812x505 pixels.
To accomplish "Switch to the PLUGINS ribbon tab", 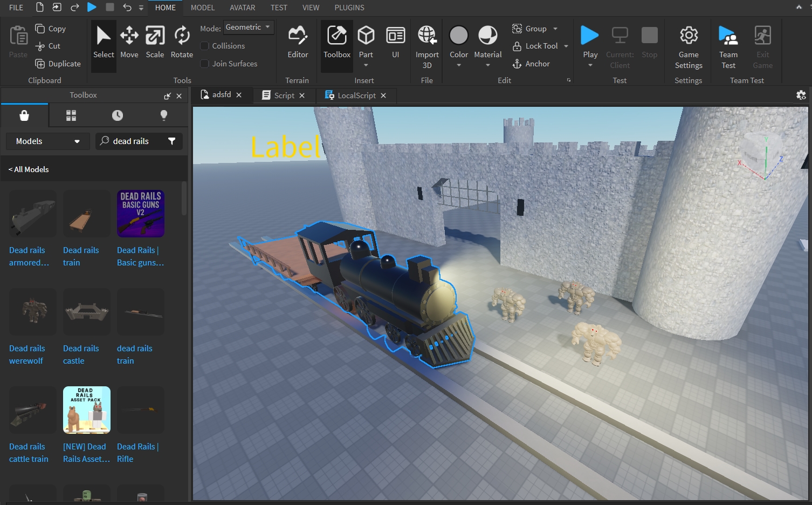I will [x=349, y=8].
